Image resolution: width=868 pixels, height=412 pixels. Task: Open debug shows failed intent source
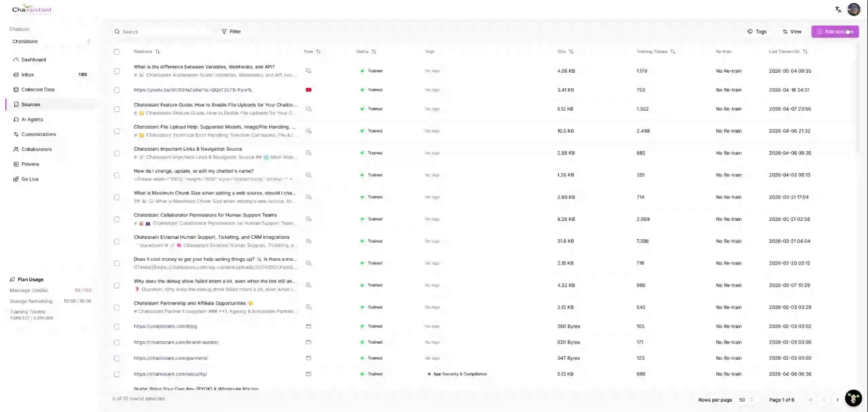point(215,281)
